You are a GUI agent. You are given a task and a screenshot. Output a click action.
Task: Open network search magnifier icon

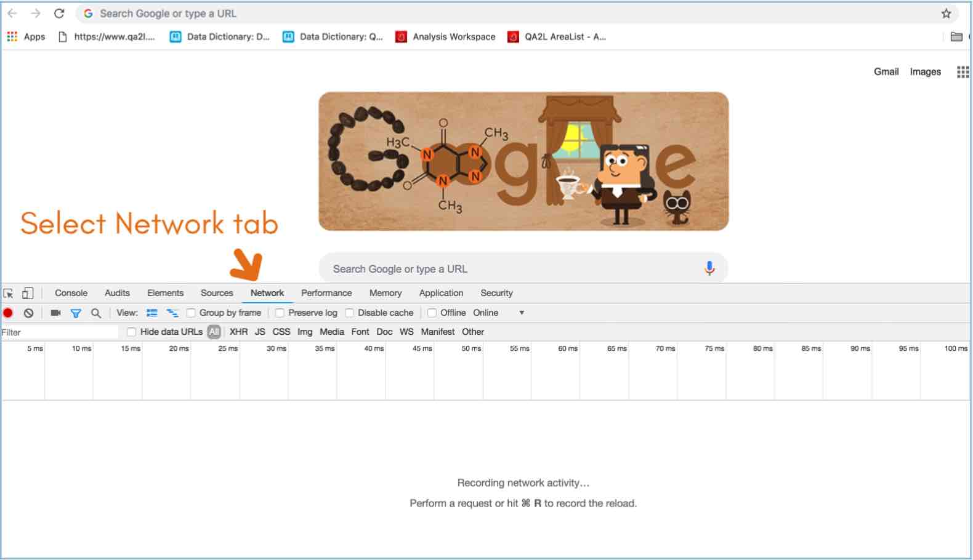pyautogui.click(x=96, y=313)
